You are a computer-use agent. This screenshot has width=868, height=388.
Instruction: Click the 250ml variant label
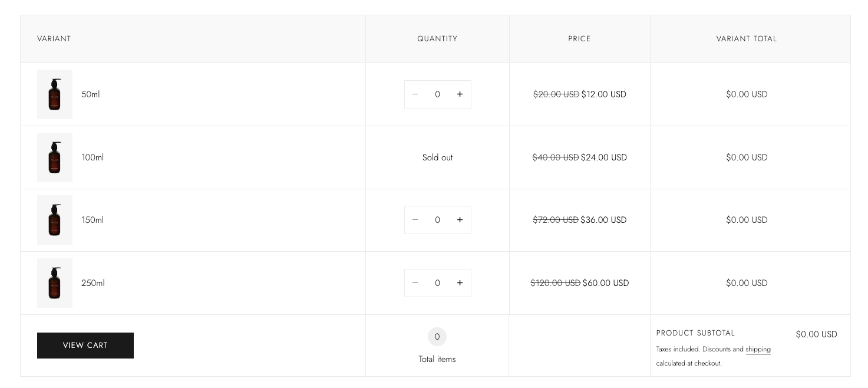click(x=93, y=283)
